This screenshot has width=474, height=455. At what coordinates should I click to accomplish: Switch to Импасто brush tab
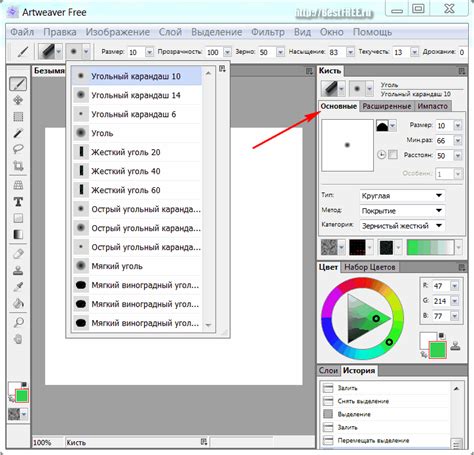point(432,106)
